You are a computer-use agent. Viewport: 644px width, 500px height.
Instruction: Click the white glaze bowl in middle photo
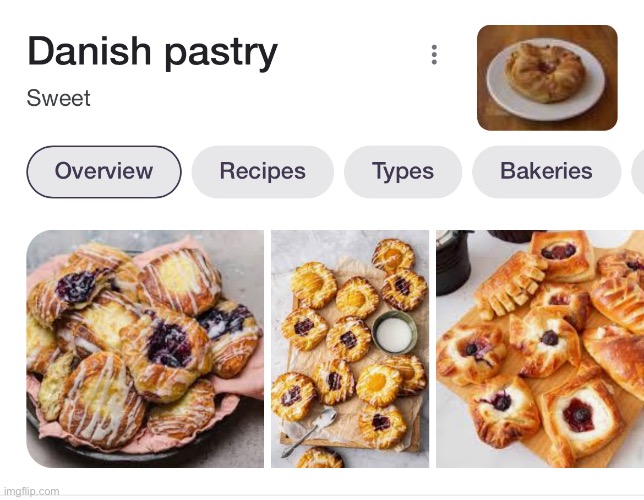(393, 332)
